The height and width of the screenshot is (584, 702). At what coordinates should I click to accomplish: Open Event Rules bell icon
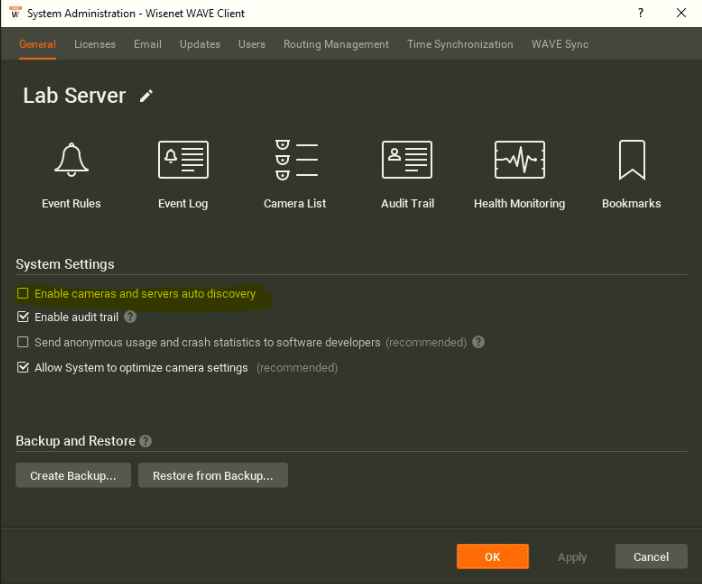pos(71,160)
